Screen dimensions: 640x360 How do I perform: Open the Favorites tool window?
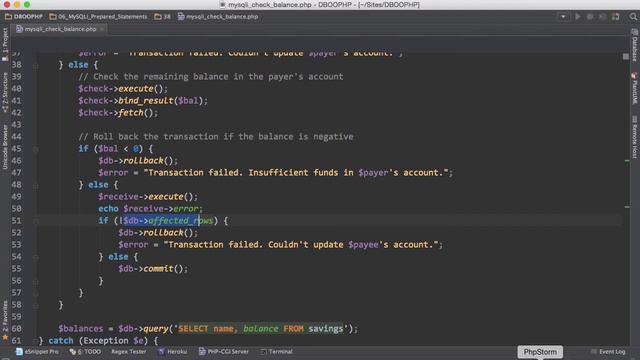pyautogui.click(x=5, y=320)
